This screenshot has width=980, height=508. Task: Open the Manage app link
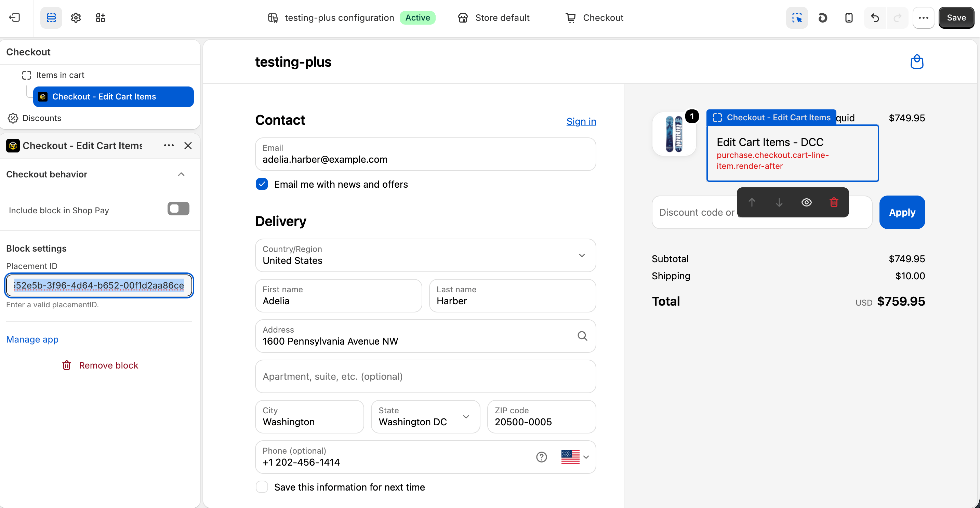32,339
